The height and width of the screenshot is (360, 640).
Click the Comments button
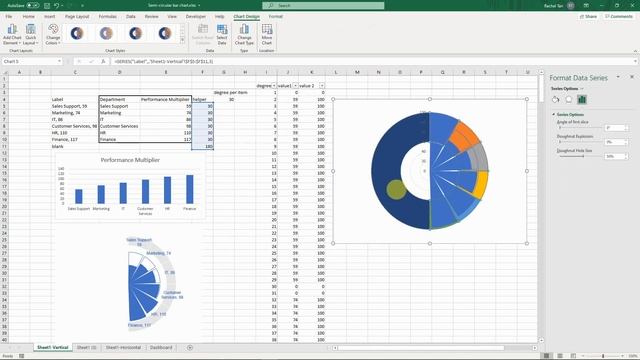619,16
